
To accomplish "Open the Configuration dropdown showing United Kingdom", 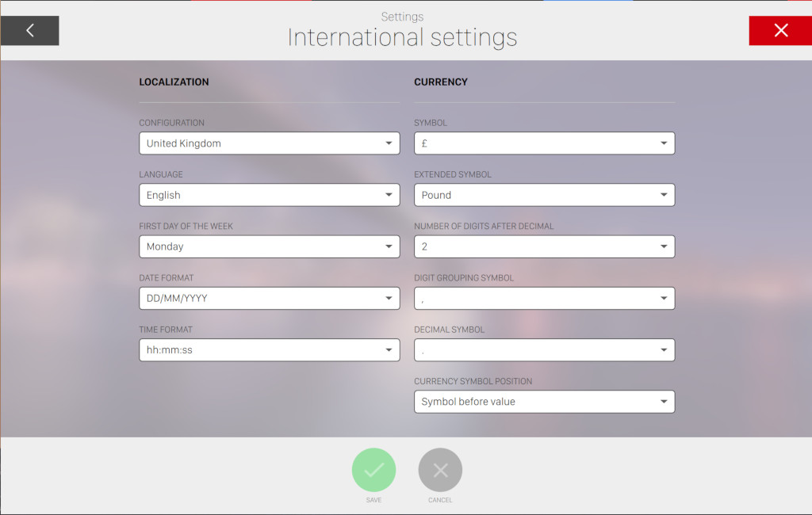I will tap(269, 143).
